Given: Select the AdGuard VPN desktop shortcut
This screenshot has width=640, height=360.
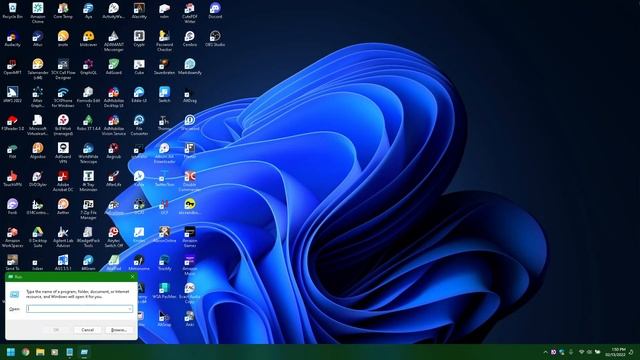Looking at the screenshot, I should tap(63, 153).
